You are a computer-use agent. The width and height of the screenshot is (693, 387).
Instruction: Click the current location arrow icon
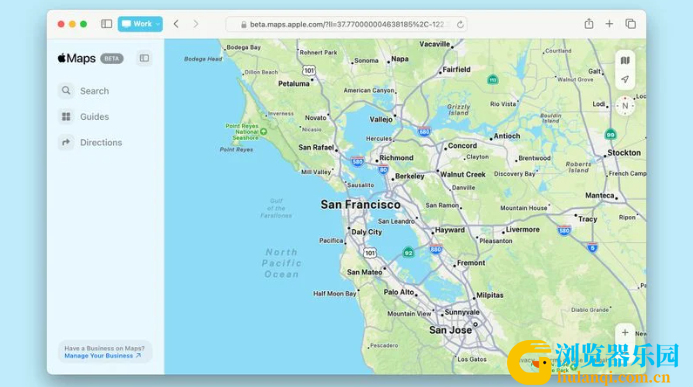tap(624, 80)
